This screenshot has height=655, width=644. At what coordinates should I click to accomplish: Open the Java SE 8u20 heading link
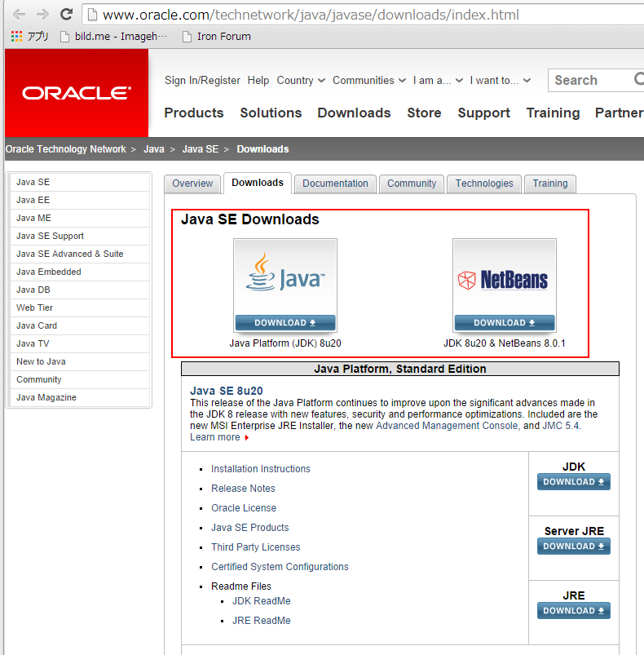pos(226,391)
